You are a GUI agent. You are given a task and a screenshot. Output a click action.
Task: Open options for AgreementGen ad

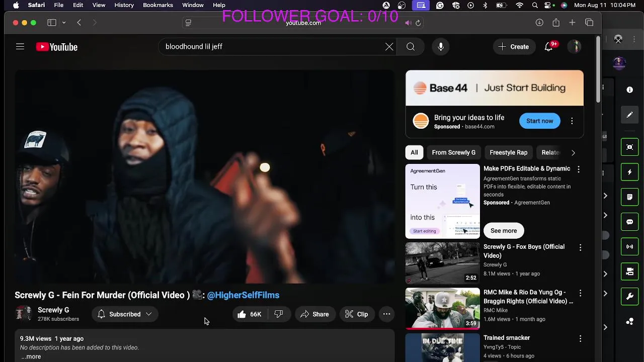[579, 170]
